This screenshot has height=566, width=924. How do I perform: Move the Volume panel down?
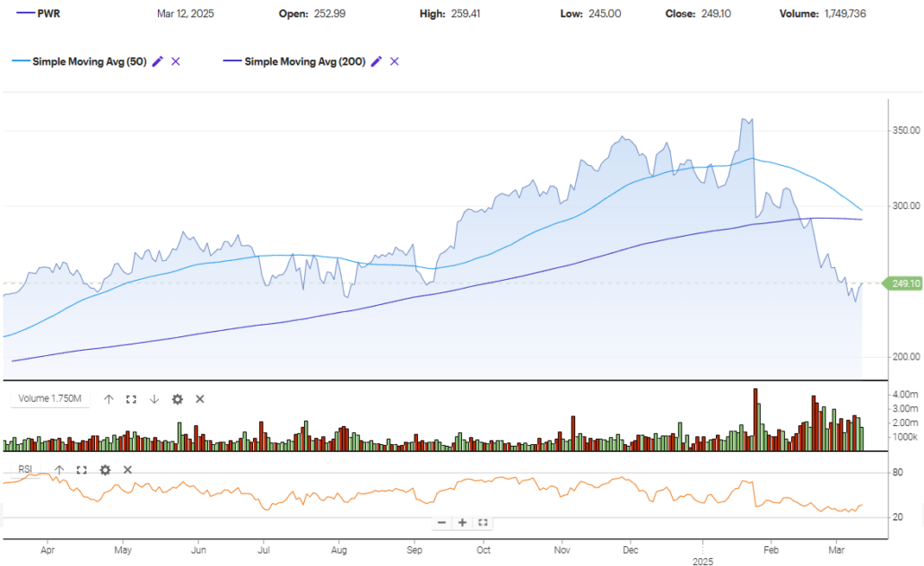coord(153,399)
